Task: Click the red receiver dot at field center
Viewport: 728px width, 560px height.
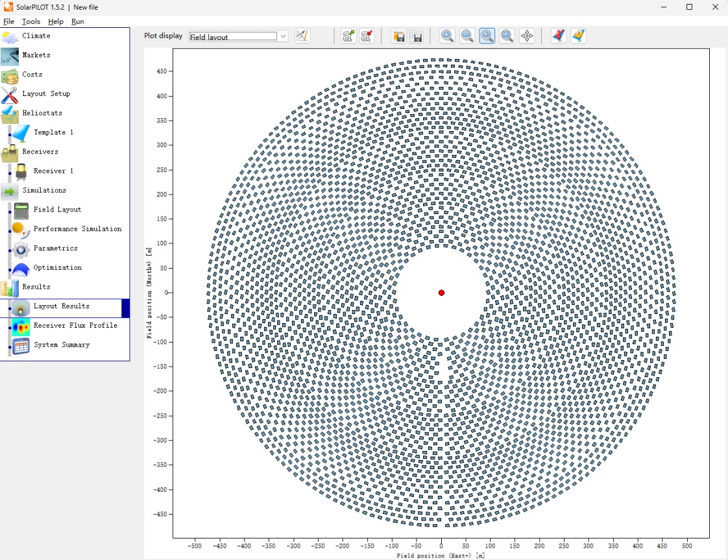Action: [441, 293]
